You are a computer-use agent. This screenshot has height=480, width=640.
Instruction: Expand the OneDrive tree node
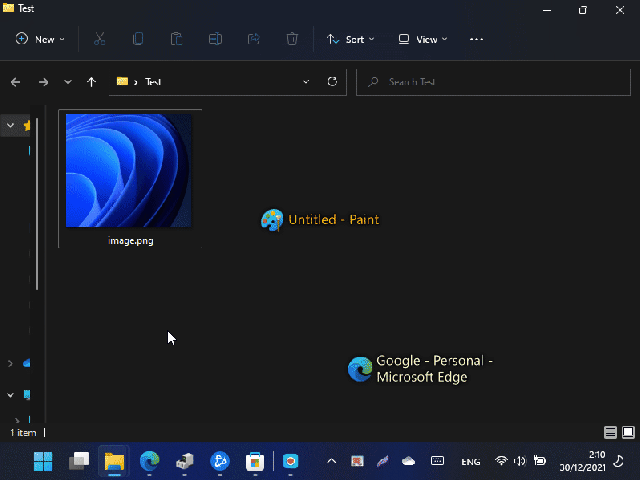click(x=10, y=363)
